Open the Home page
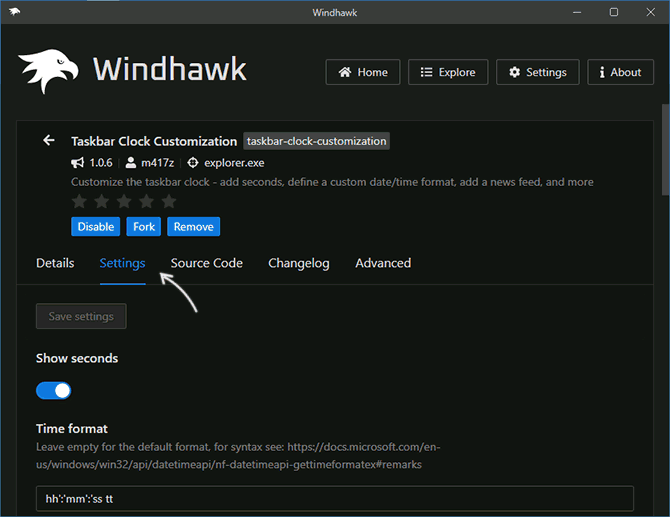The height and width of the screenshot is (517, 670). 363,72
